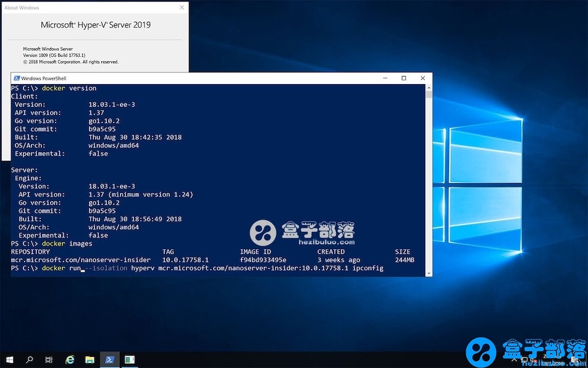
Task: Click the Server: heading in the output
Action: coord(24,170)
